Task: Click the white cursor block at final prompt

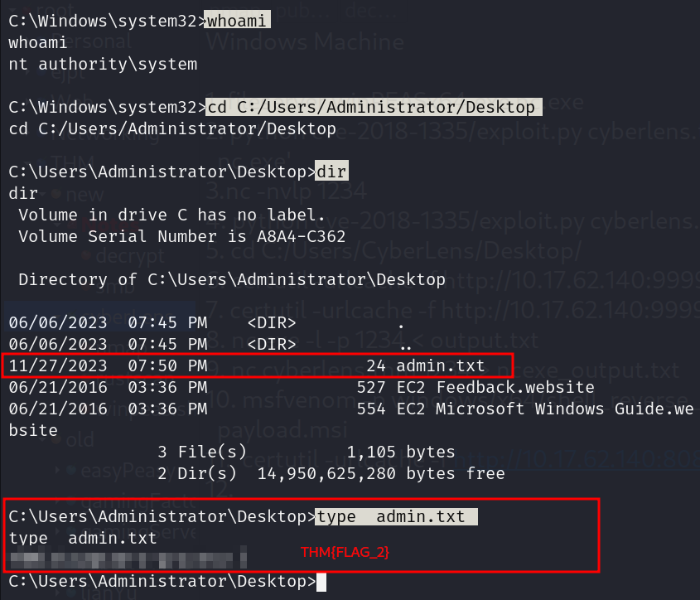Action: coord(321,582)
